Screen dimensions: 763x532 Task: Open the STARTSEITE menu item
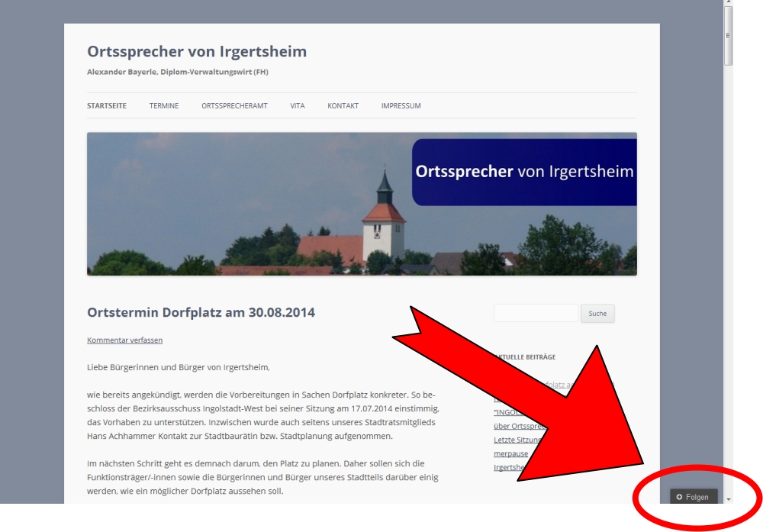click(107, 106)
